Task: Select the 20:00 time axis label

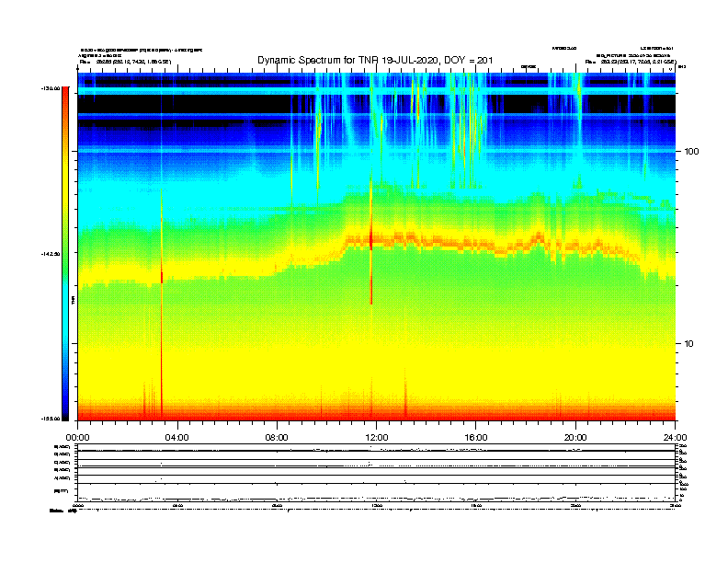Action: [x=575, y=437]
